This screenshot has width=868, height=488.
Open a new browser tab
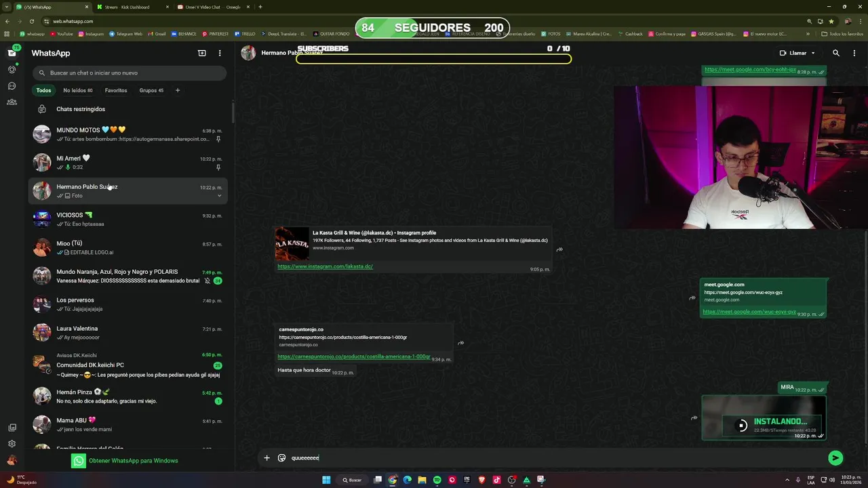[x=260, y=7]
